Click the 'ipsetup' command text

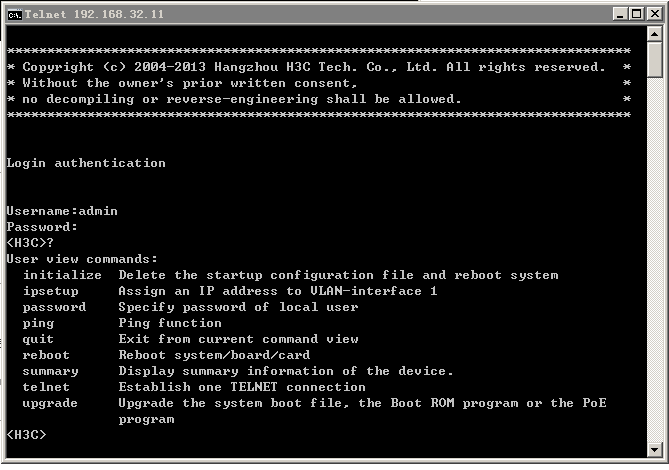click(50, 291)
